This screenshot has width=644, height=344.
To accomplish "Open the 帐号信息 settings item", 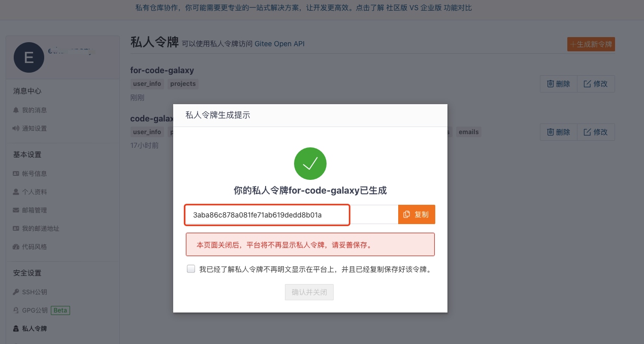I will (x=35, y=173).
